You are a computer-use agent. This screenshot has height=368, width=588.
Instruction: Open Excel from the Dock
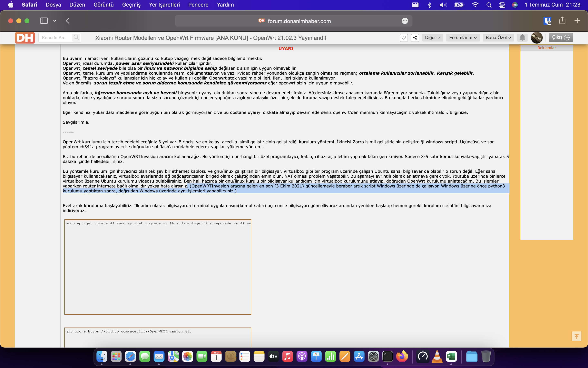pos(451,357)
